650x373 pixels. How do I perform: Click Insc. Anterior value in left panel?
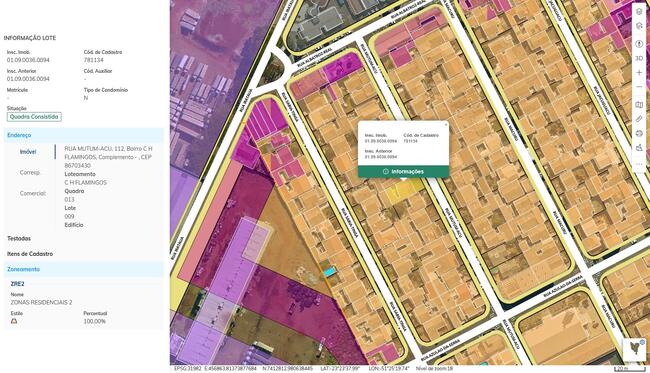coord(28,79)
